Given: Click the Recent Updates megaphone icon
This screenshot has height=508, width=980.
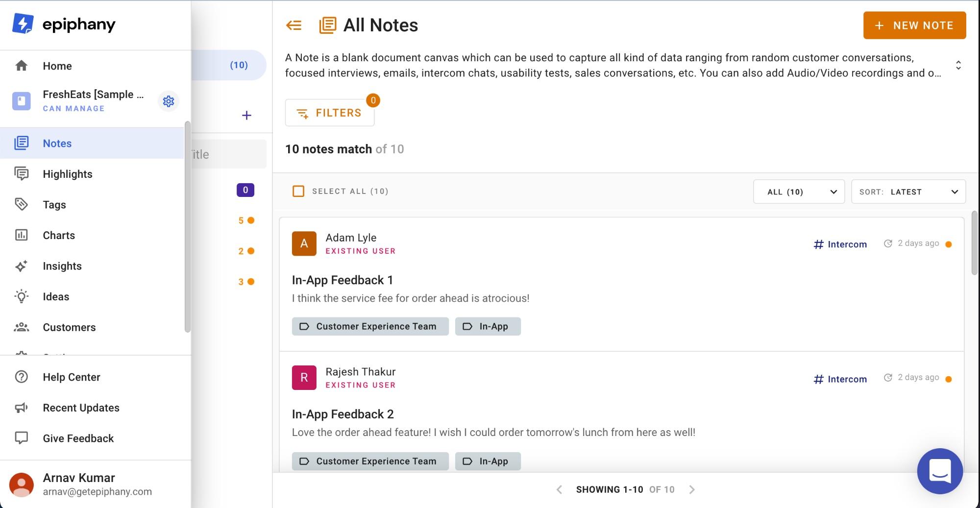Looking at the screenshot, I should coord(21,408).
